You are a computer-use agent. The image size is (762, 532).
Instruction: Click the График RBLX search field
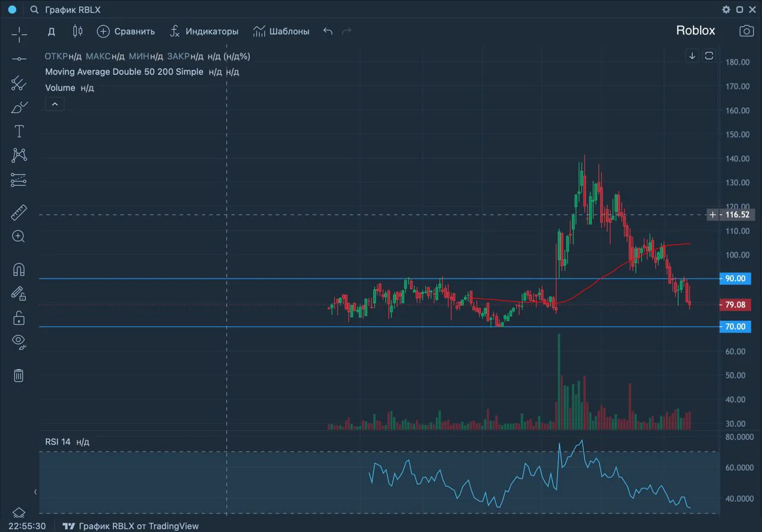coord(72,10)
